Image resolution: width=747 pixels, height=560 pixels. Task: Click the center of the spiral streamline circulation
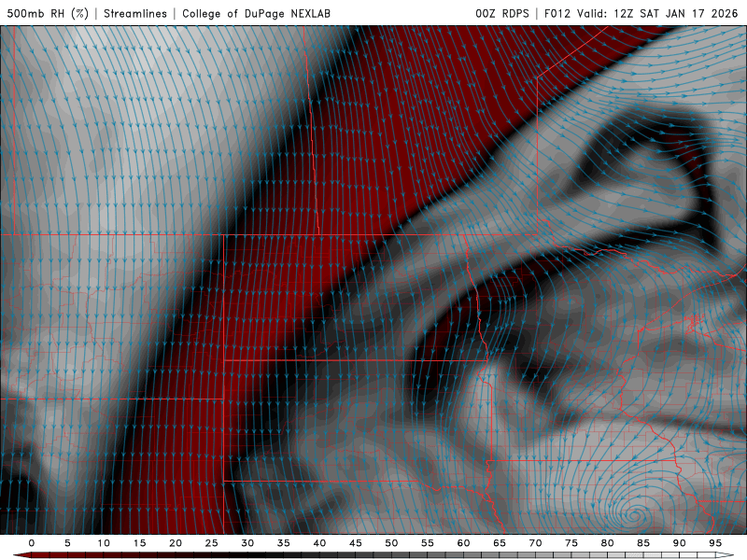[633, 515]
